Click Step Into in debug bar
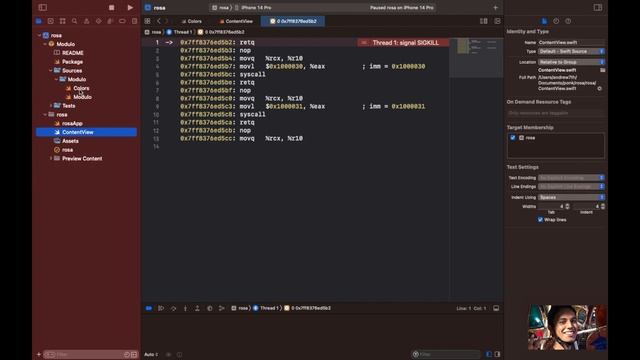 coord(185,308)
